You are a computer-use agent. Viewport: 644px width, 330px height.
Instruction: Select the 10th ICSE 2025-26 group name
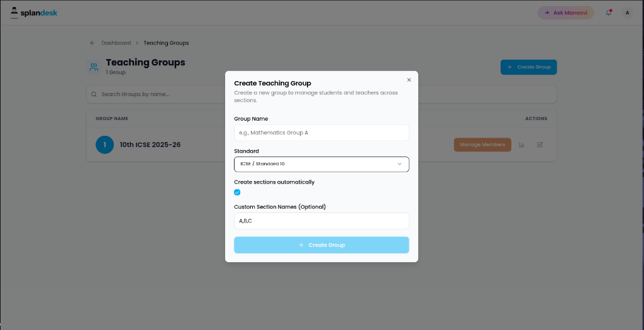click(150, 145)
